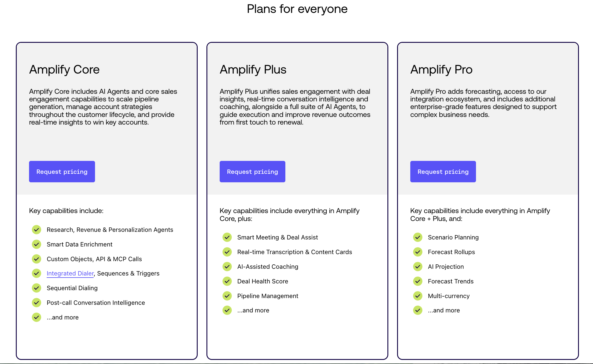Screen dimensions: 593x364
Task: Click the checkmark next to AI-Assisted Coaching
Action: 227,266
